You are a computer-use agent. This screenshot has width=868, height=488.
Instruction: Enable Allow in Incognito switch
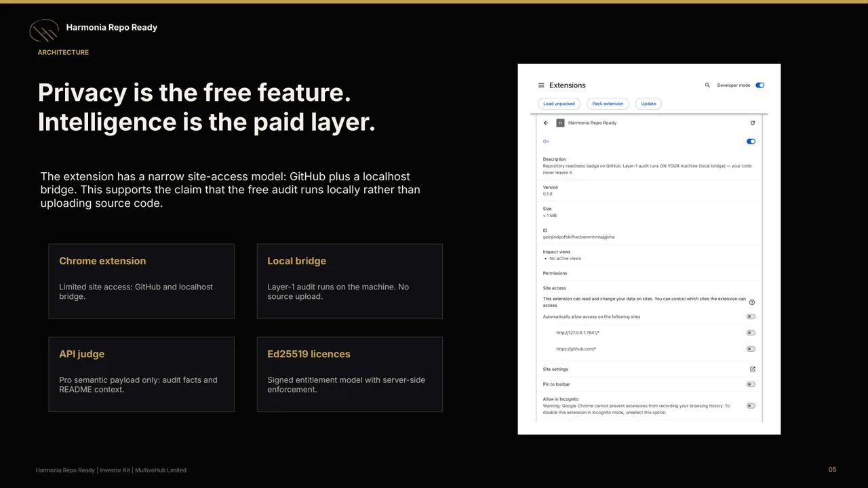(x=751, y=406)
